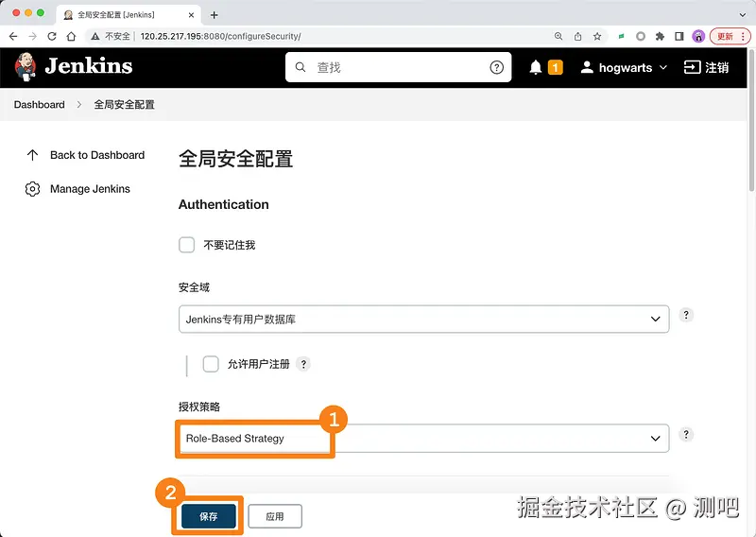Show help for 授权策略 setting
Screen dimensions: 756x537
[686, 434]
